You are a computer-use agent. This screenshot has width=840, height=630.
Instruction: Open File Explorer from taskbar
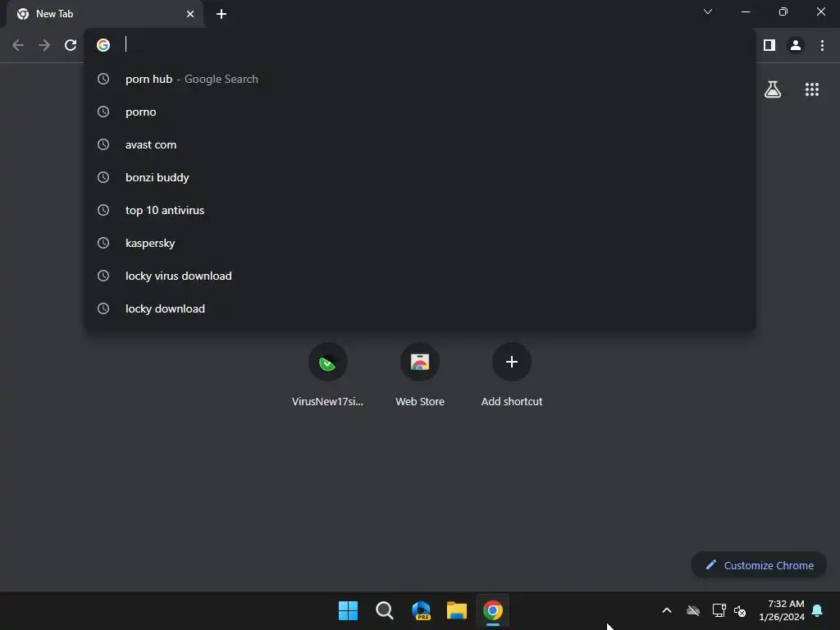(x=457, y=610)
